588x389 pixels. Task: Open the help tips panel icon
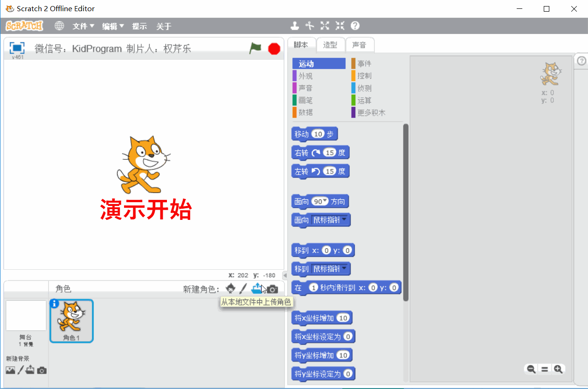point(581,61)
